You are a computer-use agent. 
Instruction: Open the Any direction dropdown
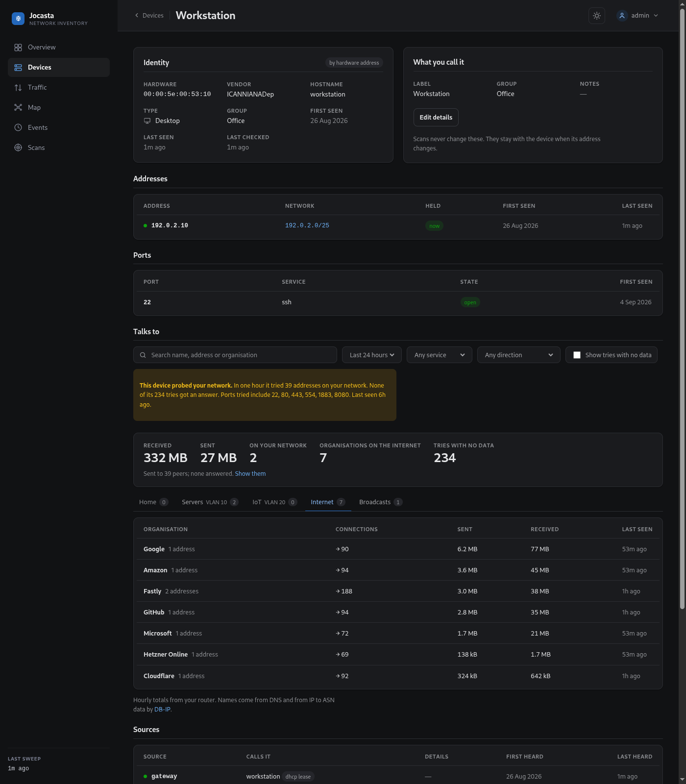[519, 355]
